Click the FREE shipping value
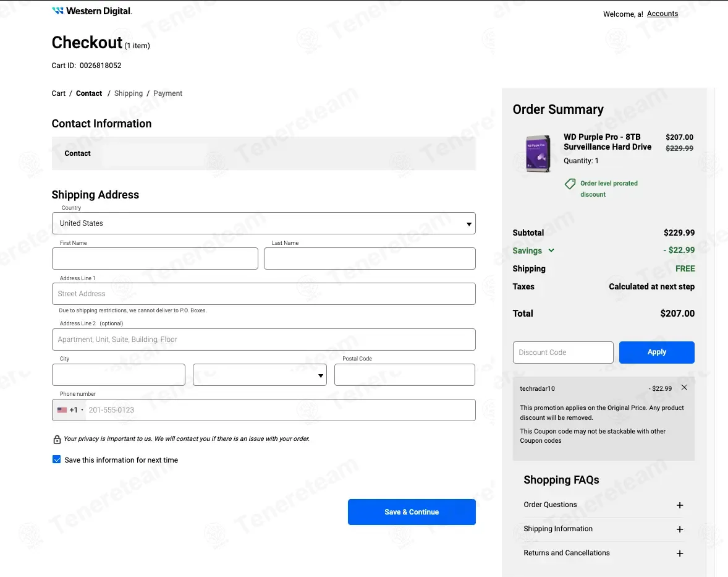The image size is (728, 577). [685, 268]
